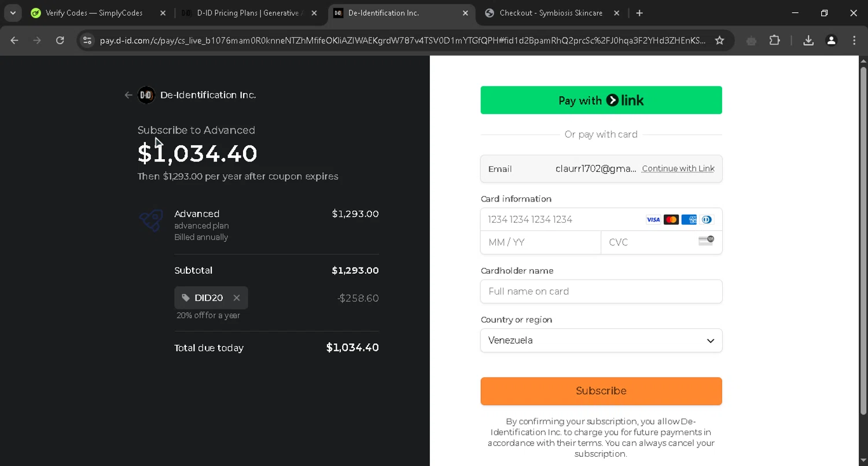Click the Visa card logo
The height and width of the screenshot is (466, 868).
[x=653, y=219]
